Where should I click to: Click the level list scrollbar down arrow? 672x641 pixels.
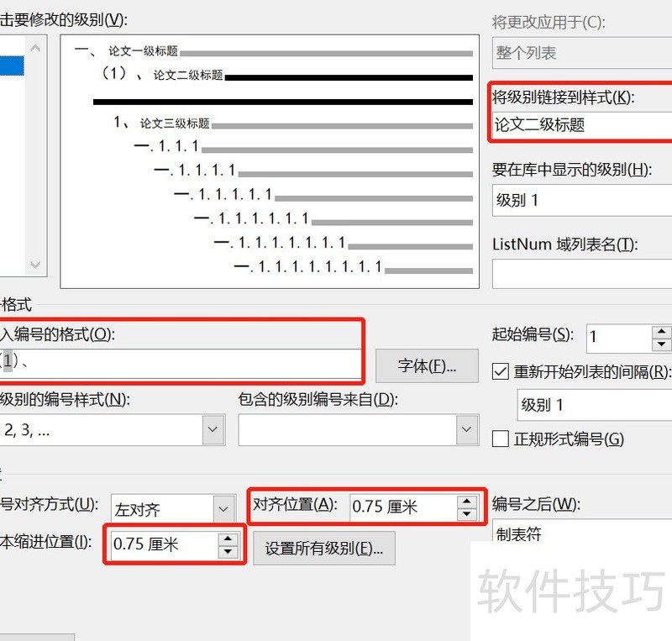[35, 264]
